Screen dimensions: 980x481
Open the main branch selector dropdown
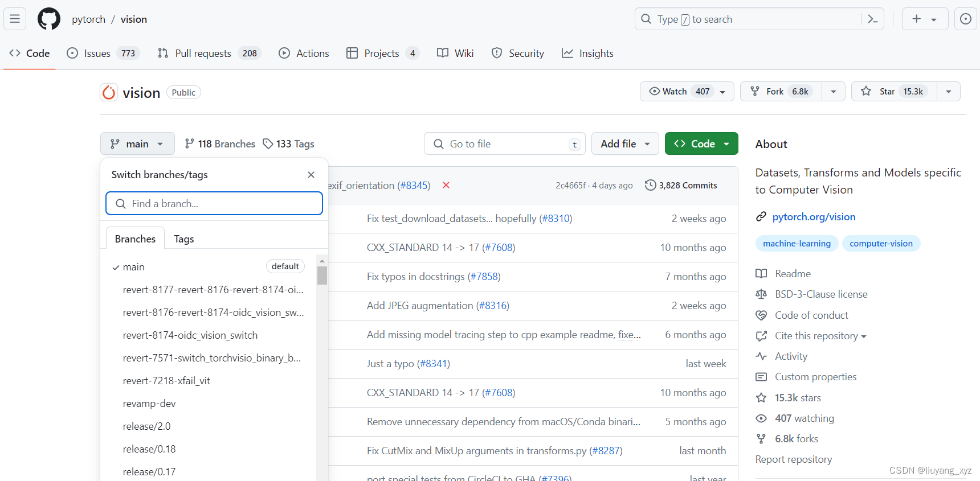[137, 143]
